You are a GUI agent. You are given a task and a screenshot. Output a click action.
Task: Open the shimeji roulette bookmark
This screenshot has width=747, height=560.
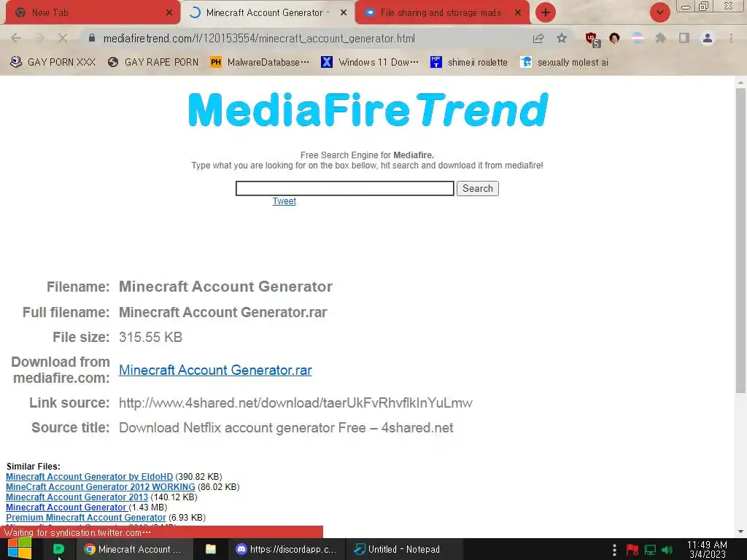pyautogui.click(x=469, y=63)
